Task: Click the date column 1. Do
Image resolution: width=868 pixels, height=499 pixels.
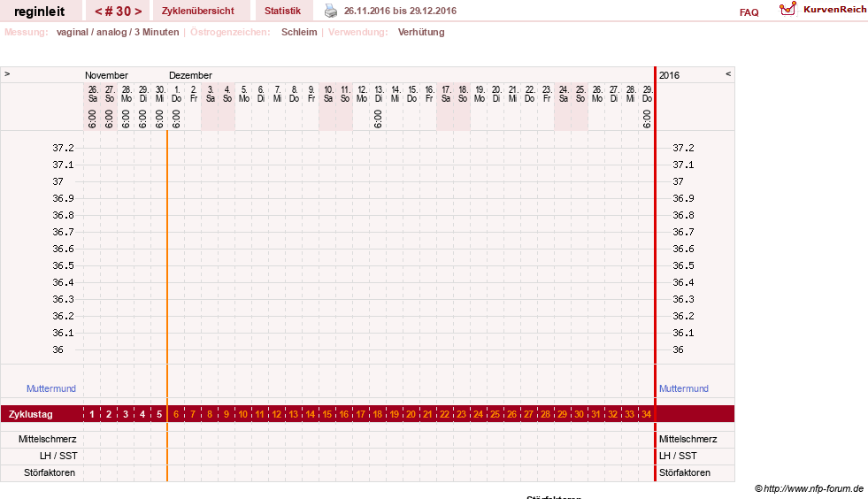Action: click(177, 94)
